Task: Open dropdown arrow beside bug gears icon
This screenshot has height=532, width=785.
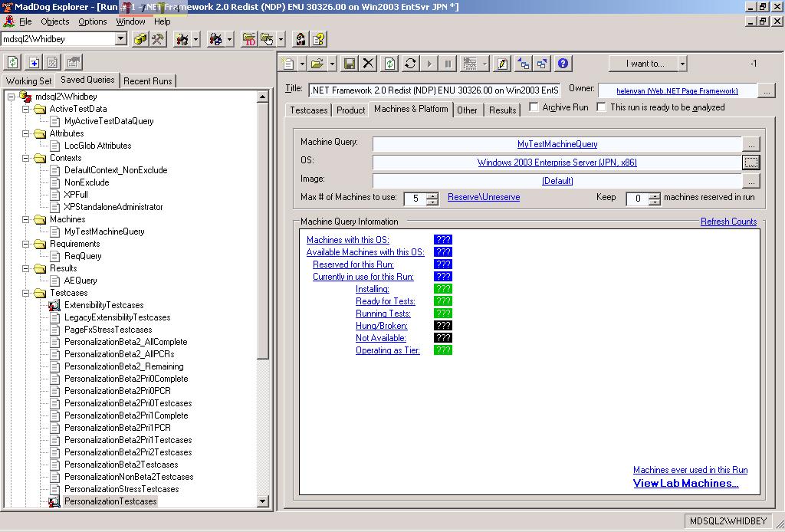Action: pos(229,39)
